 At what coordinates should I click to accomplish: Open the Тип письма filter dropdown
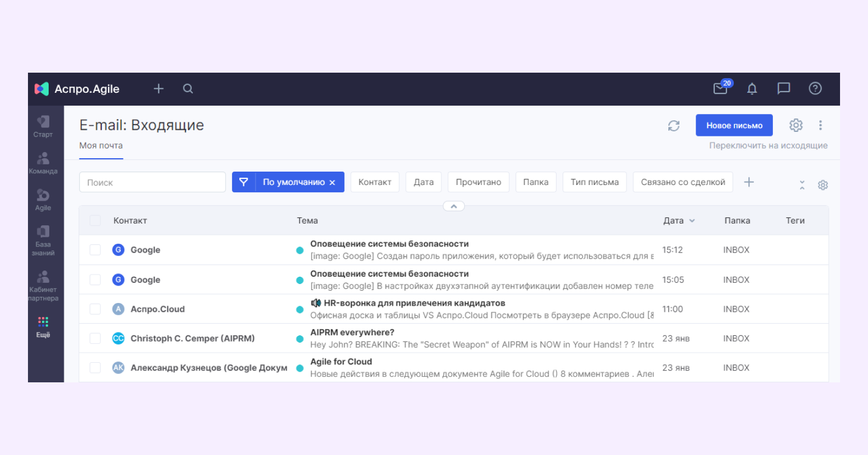[x=595, y=182]
